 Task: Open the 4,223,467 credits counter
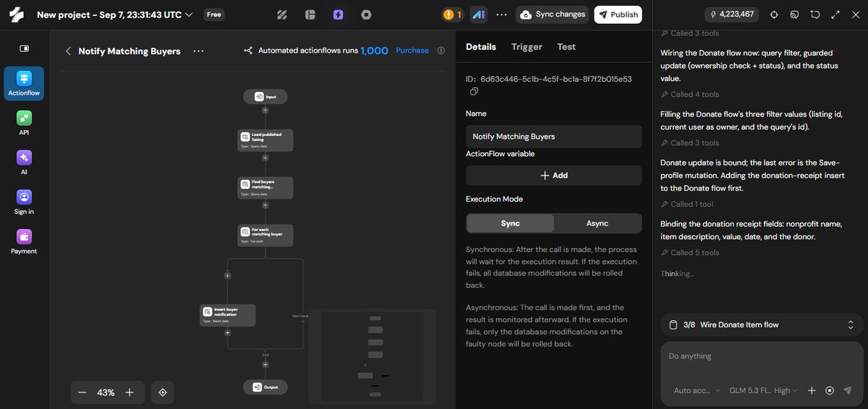(x=731, y=14)
